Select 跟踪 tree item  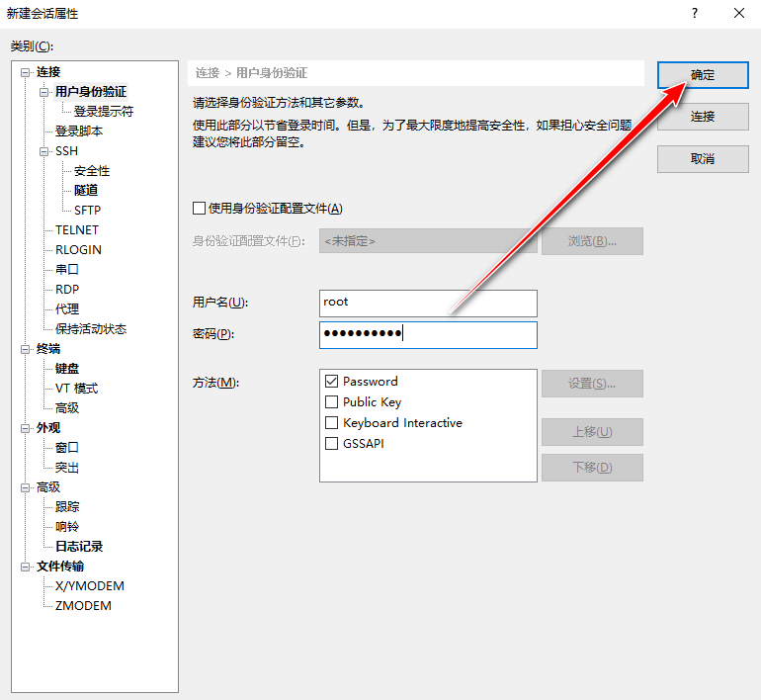[67, 507]
